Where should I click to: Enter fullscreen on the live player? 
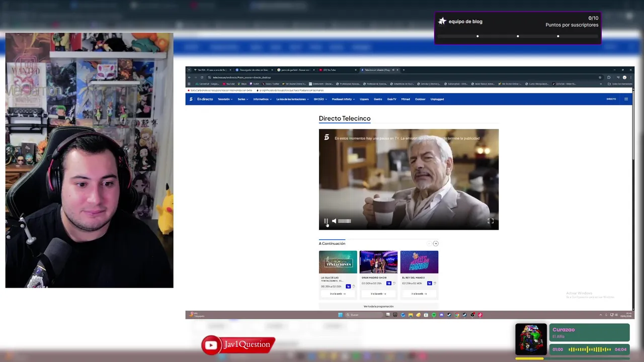[491, 221]
